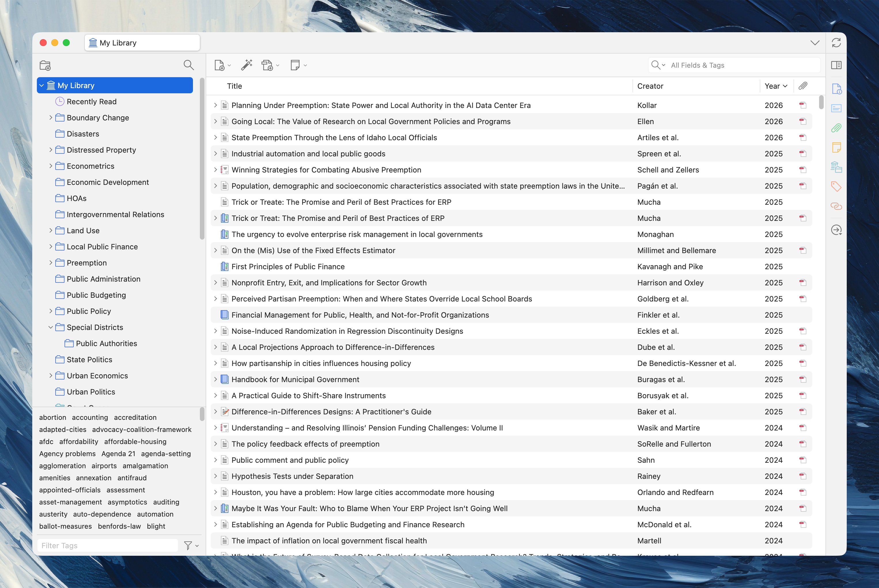The image size is (879, 588).
Task: Click the tag filter funnel icon
Action: pyautogui.click(x=188, y=546)
